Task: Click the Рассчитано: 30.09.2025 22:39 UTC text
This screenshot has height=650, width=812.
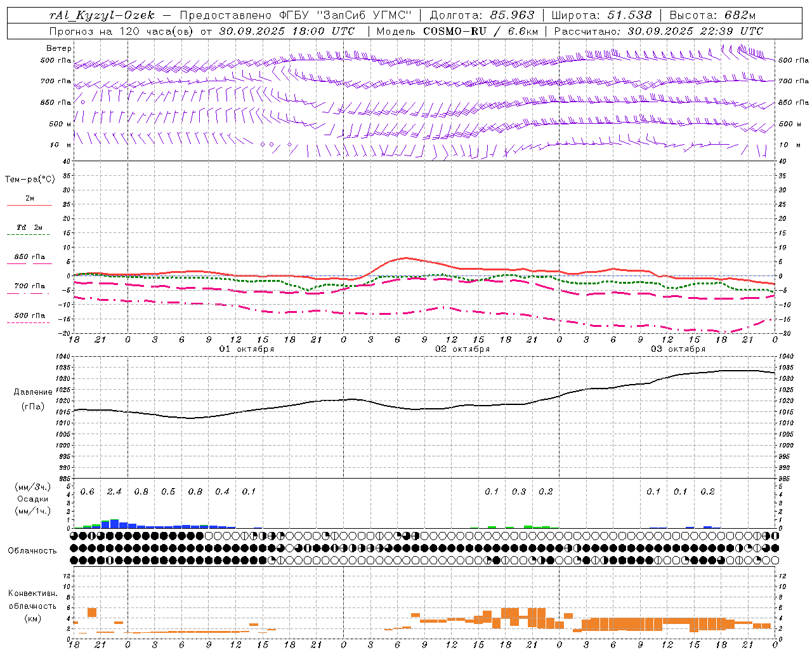Action: click(x=658, y=31)
